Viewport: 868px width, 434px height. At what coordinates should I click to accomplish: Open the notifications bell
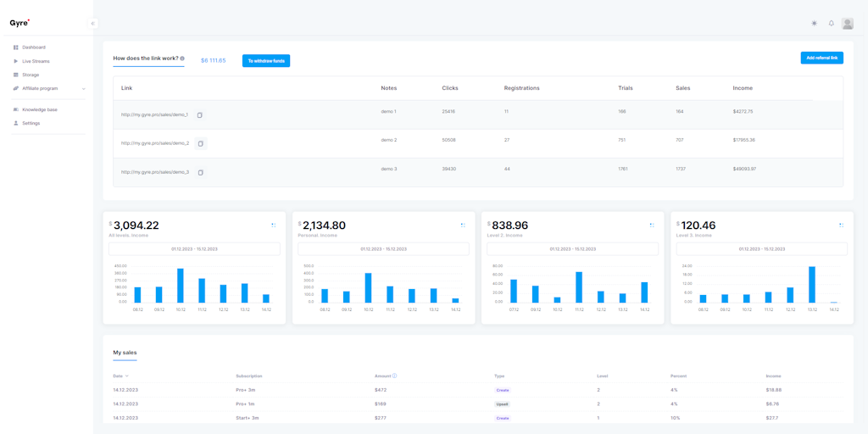coord(831,24)
